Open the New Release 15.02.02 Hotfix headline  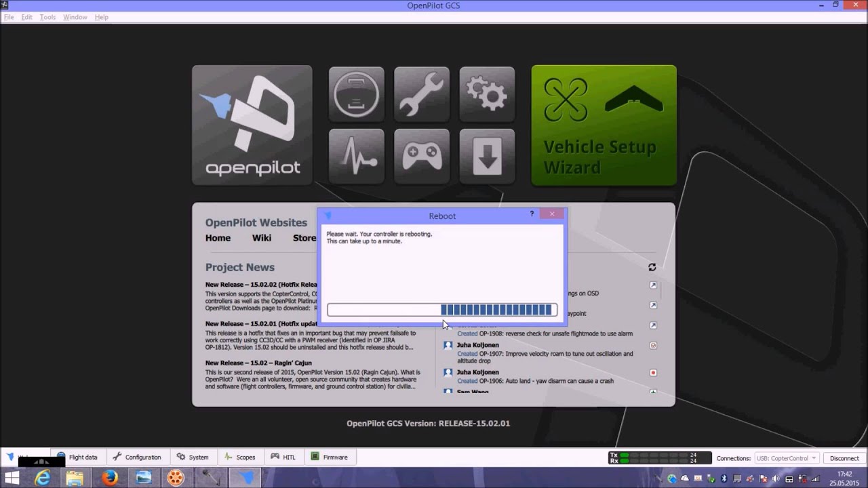click(261, 285)
